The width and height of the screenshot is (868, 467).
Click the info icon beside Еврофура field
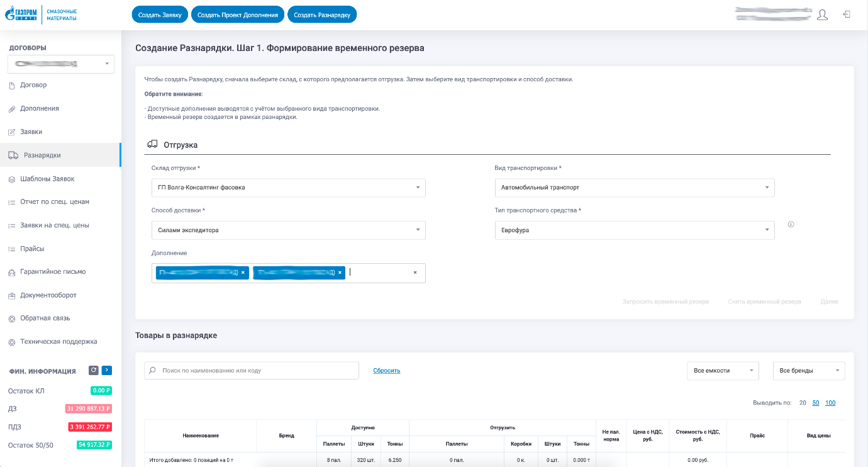click(791, 225)
